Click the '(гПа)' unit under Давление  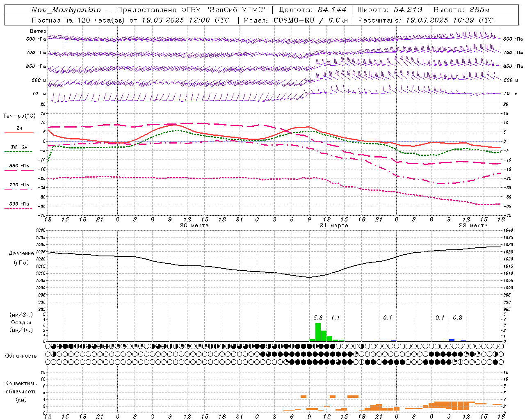(21, 263)
